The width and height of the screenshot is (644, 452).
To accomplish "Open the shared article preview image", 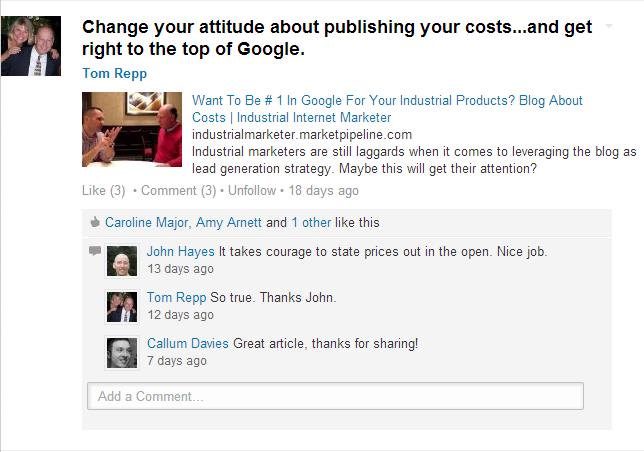I will 132,129.
